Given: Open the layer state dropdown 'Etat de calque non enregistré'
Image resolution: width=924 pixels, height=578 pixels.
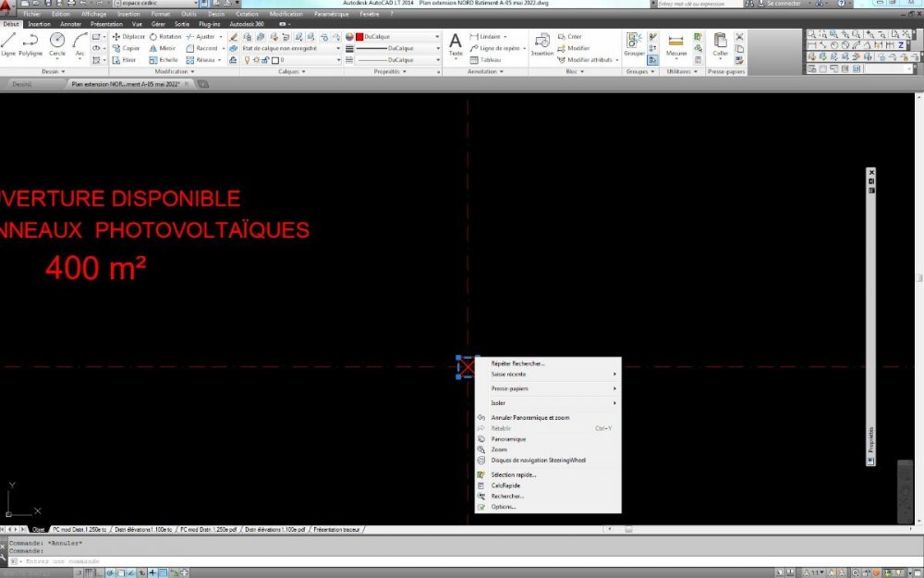Looking at the screenshot, I should (x=291, y=48).
